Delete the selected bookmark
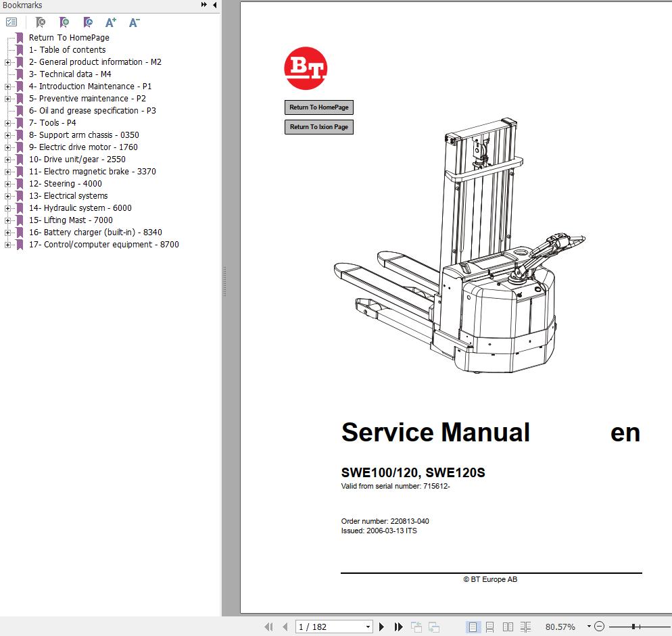 [x=41, y=22]
